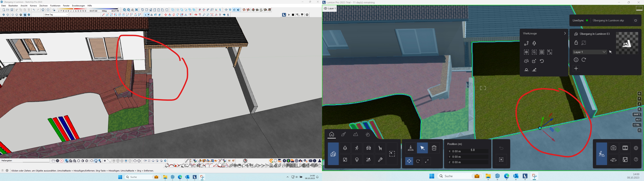The width and height of the screenshot is (644, 181).
Task: Open the nature objects category in Lumion
Action: 345,148
